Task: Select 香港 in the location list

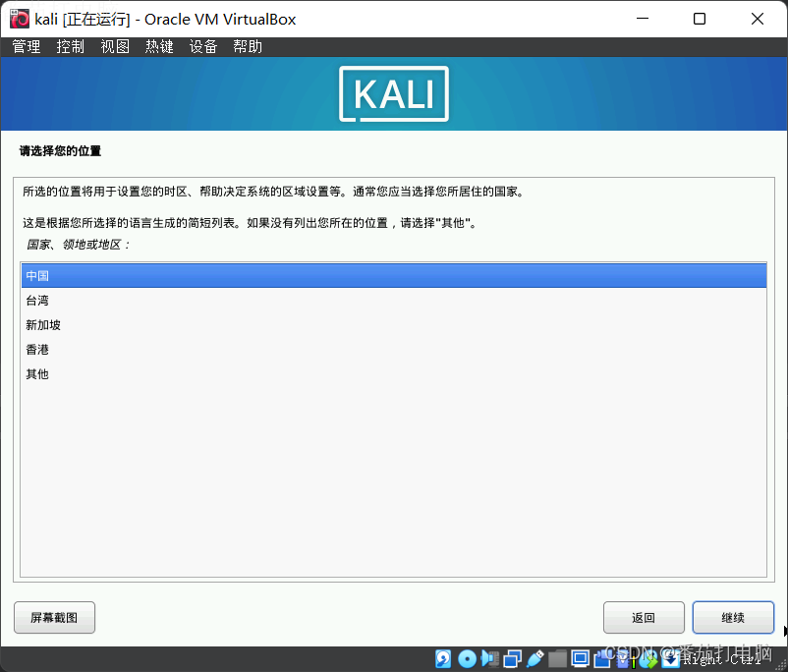Action: 394,350
